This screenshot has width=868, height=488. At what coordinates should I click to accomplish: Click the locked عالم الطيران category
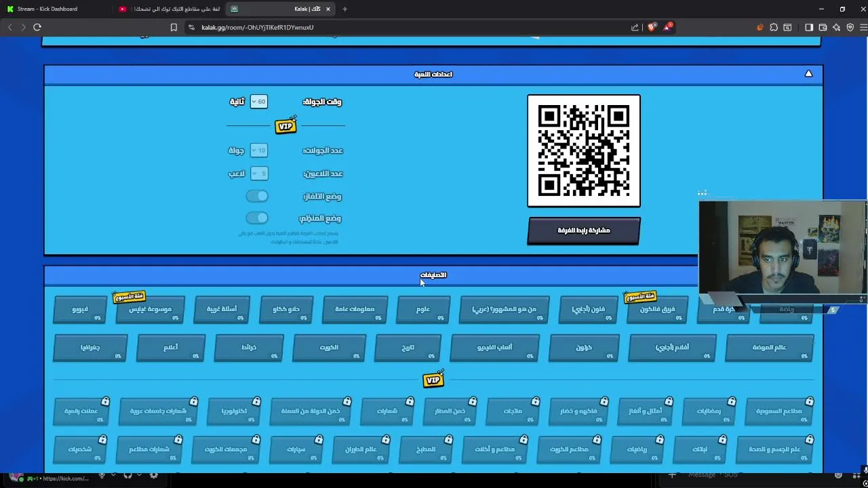(361, 449)
